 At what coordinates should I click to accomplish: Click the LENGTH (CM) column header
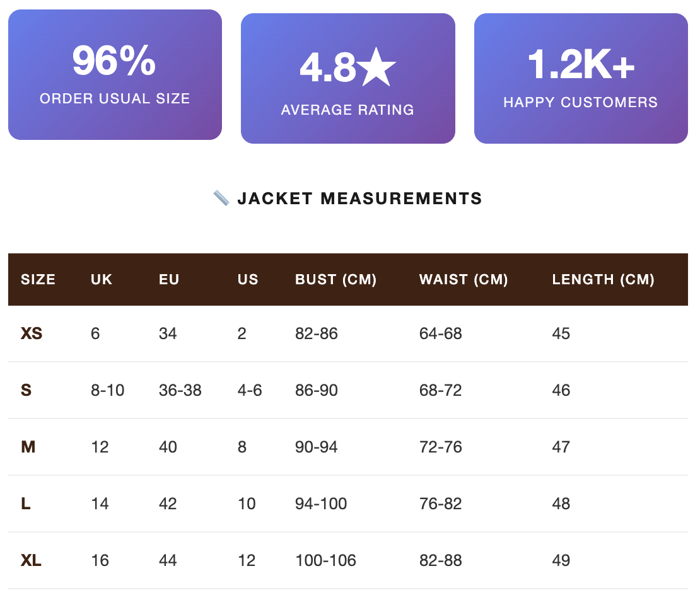pos(603,279)
